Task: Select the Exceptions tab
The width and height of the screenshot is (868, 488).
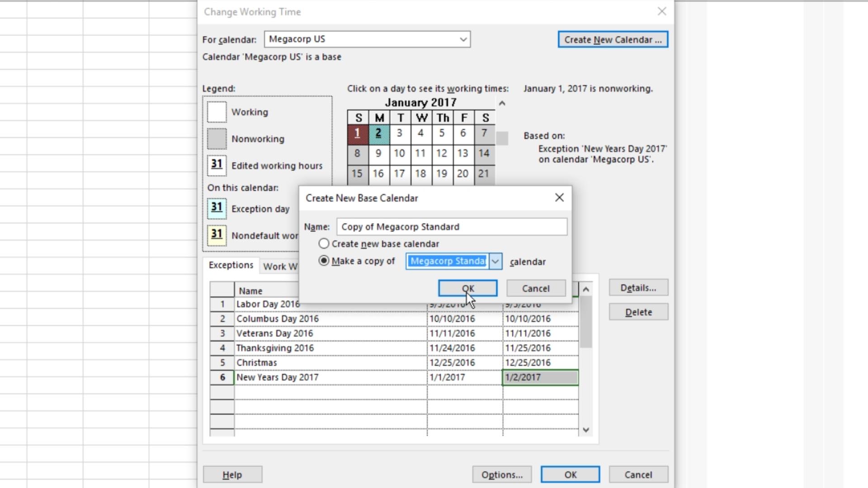Action: (x=231, y=265)
